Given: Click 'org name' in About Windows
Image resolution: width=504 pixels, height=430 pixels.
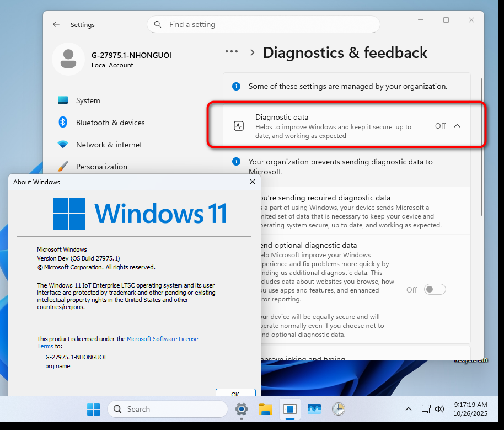Looking at the screenshot, I should pyautogui.click(x=58, y=366).
